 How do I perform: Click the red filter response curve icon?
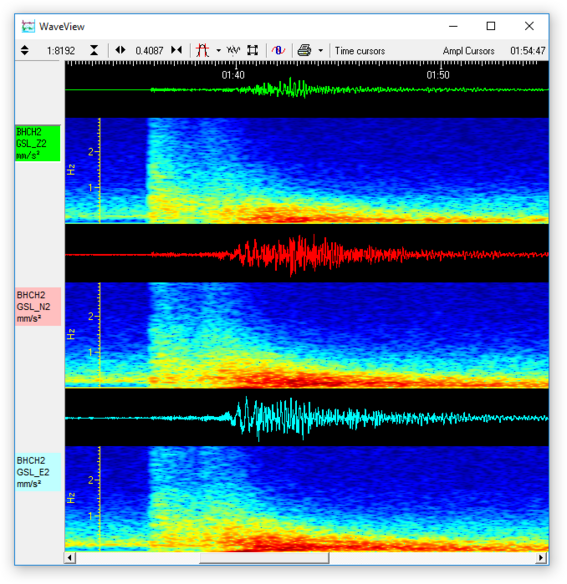coord(203,50)
